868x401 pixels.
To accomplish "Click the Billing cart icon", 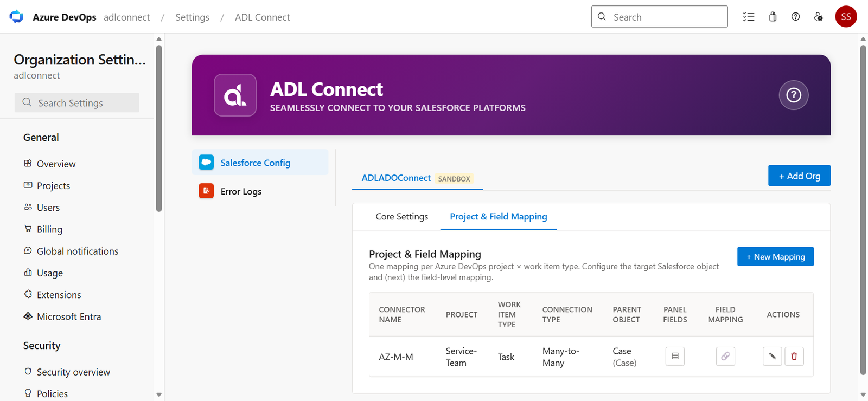I will coord(28,229).
